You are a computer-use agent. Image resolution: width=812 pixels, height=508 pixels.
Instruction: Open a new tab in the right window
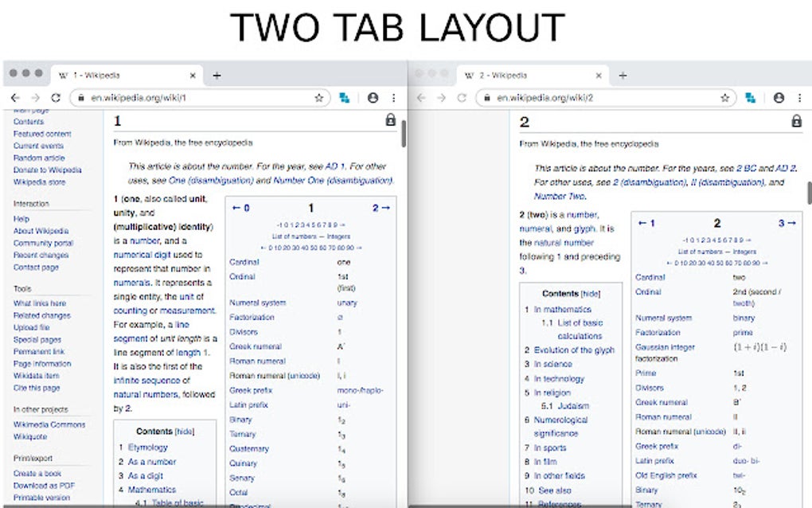click(x=623, y=76)
